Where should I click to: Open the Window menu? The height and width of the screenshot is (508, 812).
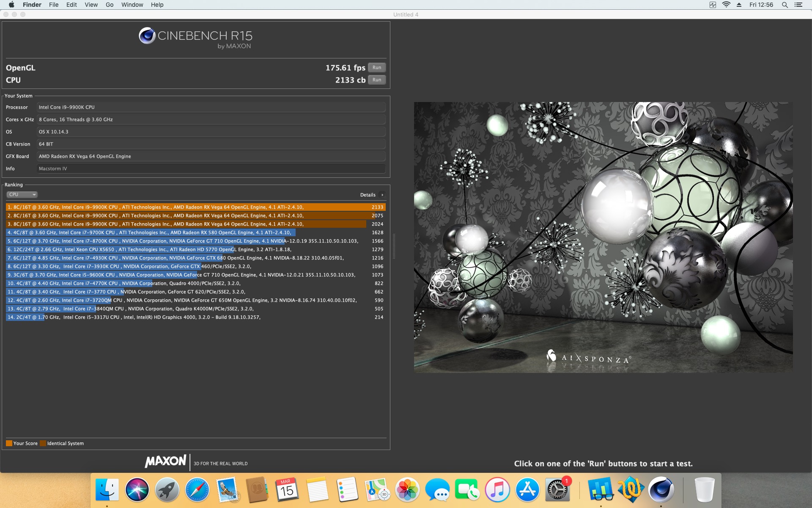coord(132,5)
